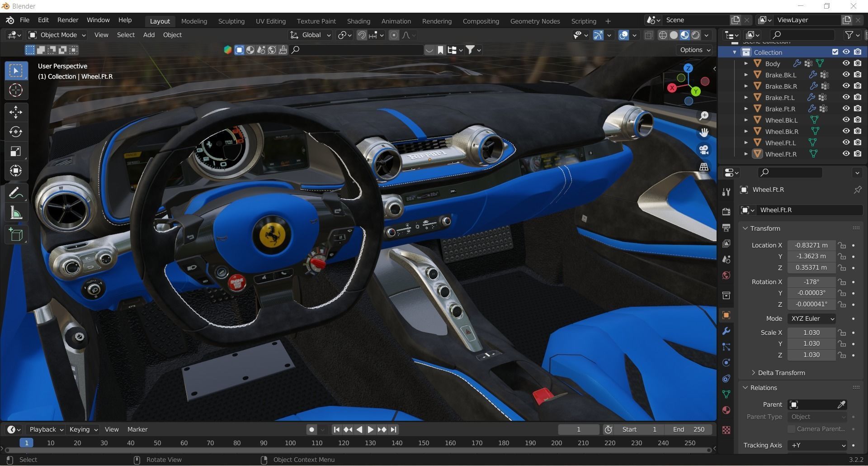Open the Object Data mesh properties tab

coord(726,395)
